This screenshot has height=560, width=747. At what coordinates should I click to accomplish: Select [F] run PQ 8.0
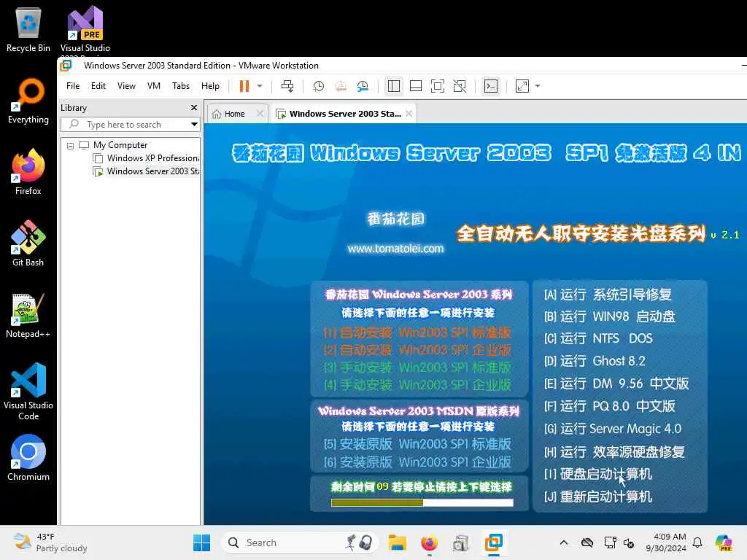(x=610, y=406)
